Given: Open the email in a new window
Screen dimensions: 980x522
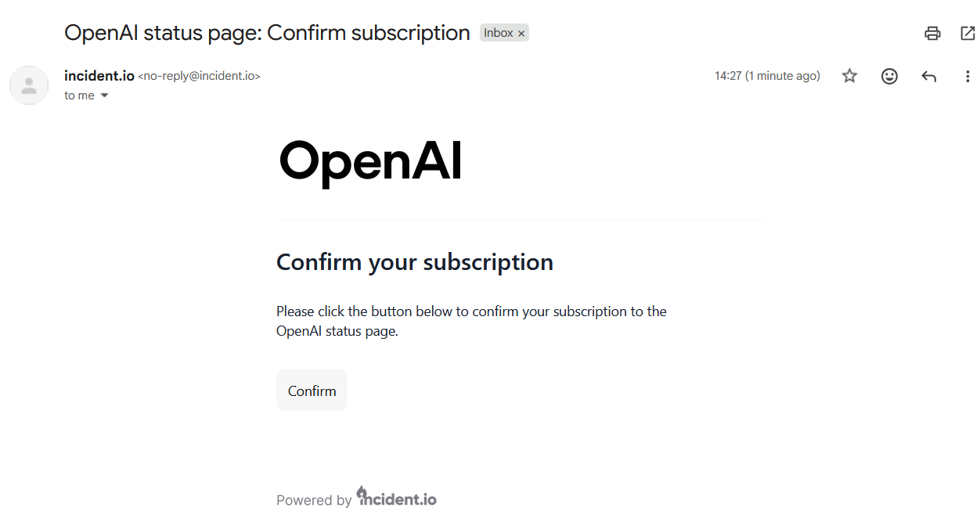Looking at the screenshot, I should click(x=967, y=33).
